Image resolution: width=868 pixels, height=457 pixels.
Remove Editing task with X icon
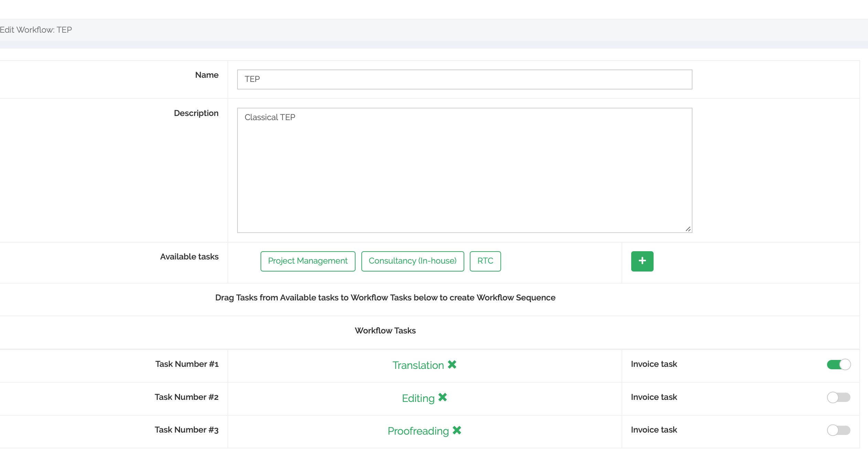tap(443, 397)
